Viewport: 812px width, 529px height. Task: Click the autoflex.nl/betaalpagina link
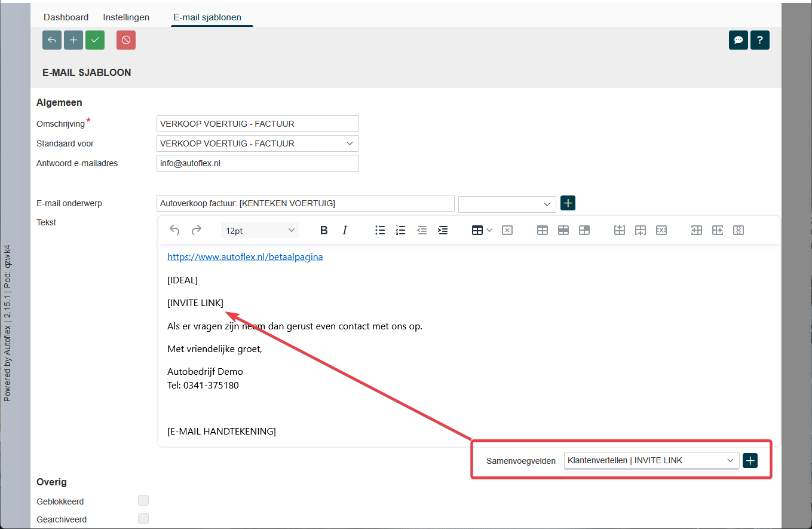245,257
